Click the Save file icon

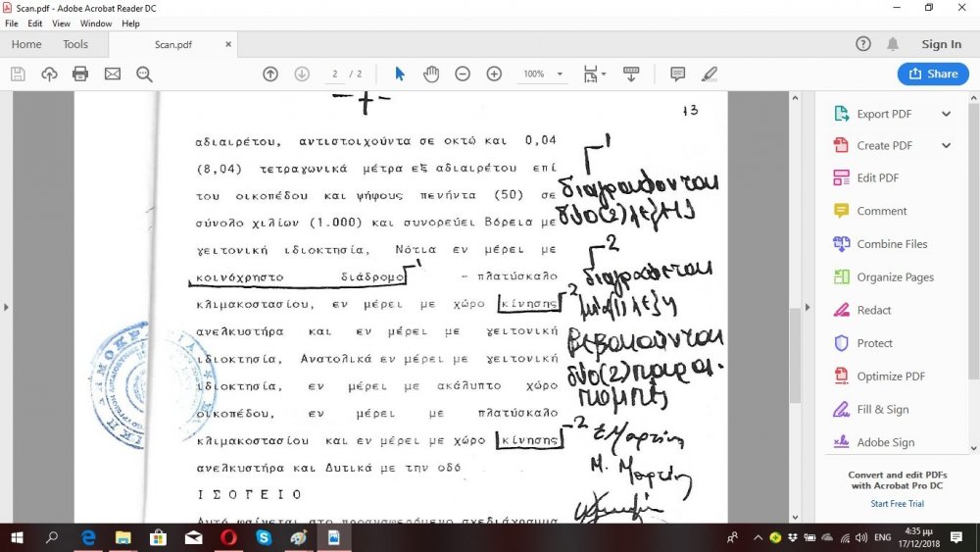pos(18,74)
